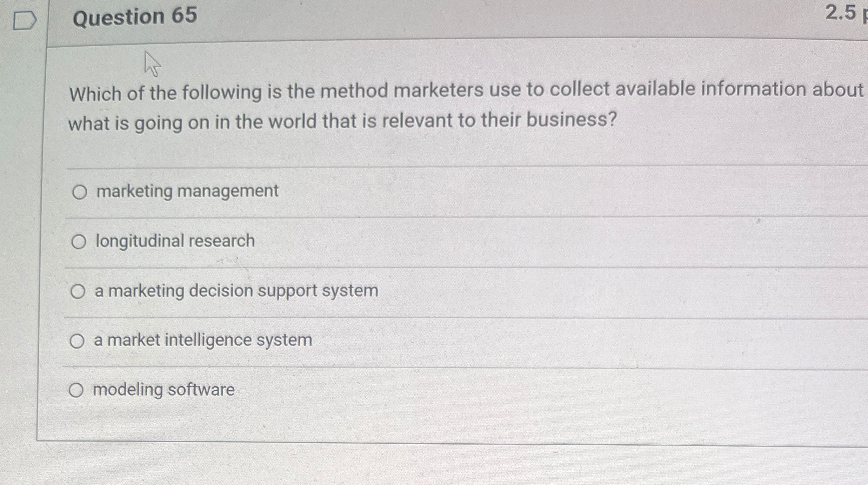Select the 'marketing management' radio button

point(80,192)
